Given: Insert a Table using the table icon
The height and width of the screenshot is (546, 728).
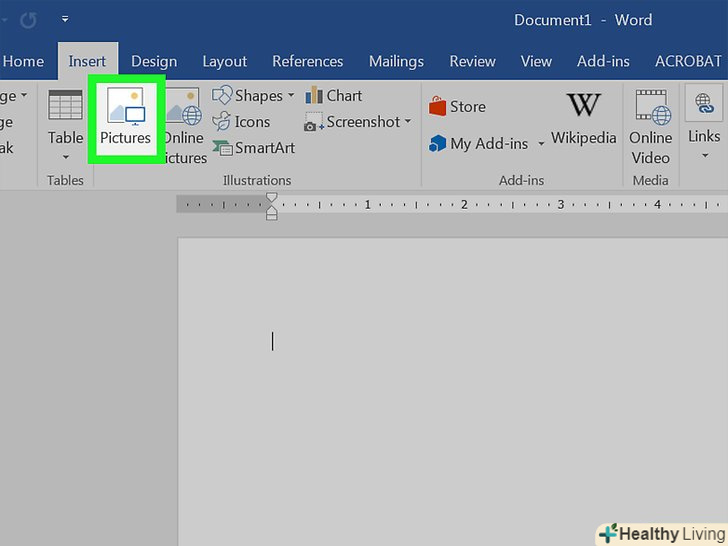Looking at the screenshot, I should tap(65, 104).
